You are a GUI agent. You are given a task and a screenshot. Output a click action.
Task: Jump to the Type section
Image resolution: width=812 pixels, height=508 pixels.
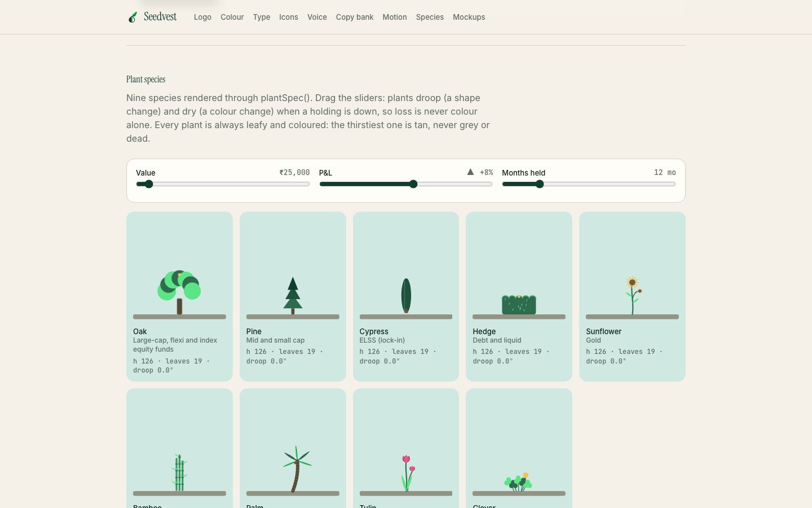point(262,17)
